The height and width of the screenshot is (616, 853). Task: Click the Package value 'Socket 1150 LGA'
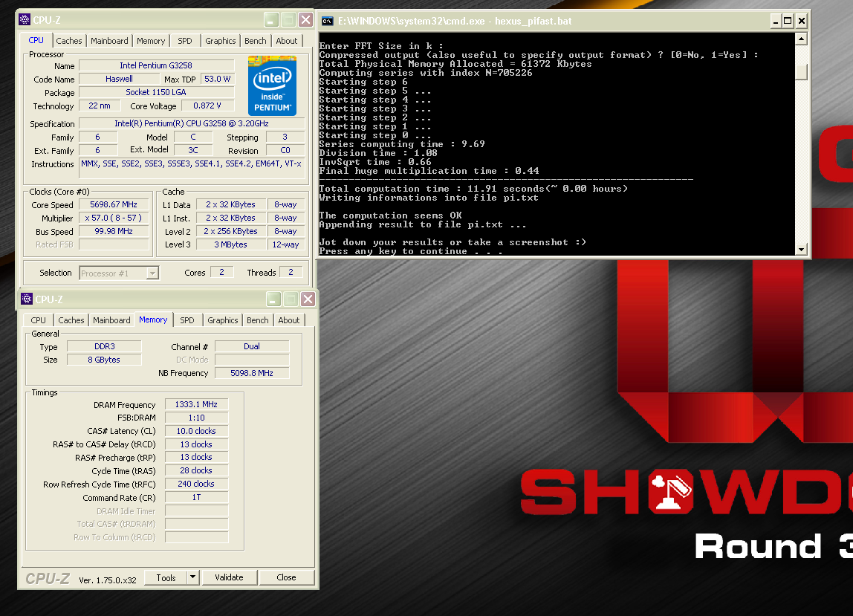coord(156,92)
